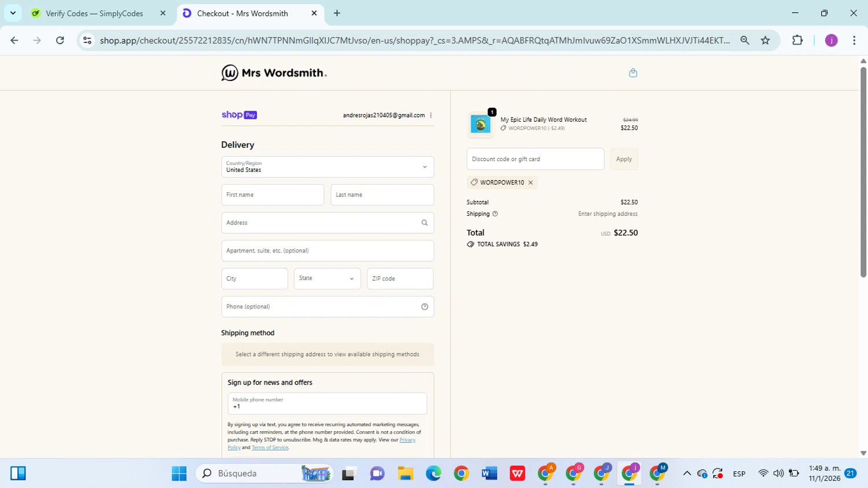The width and height of the screenshot is (868, 488).
Task: Open the tab search dropdown
Action: (13, 13)
